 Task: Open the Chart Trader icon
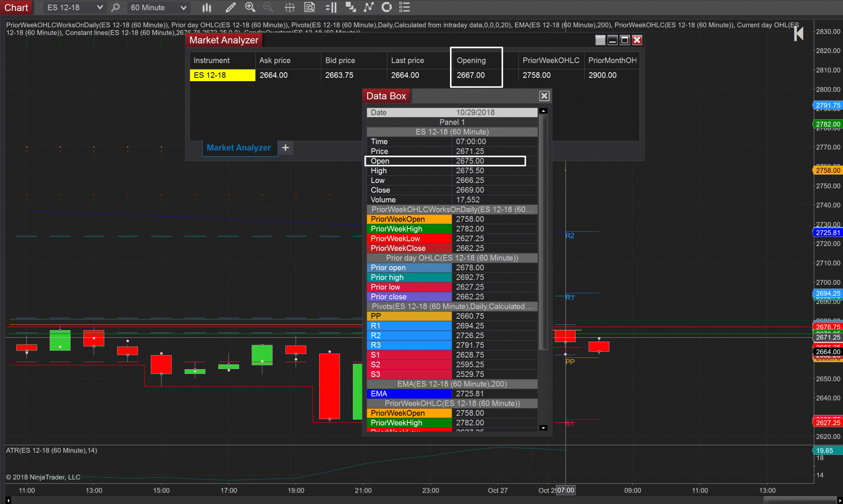click(331, 7)
